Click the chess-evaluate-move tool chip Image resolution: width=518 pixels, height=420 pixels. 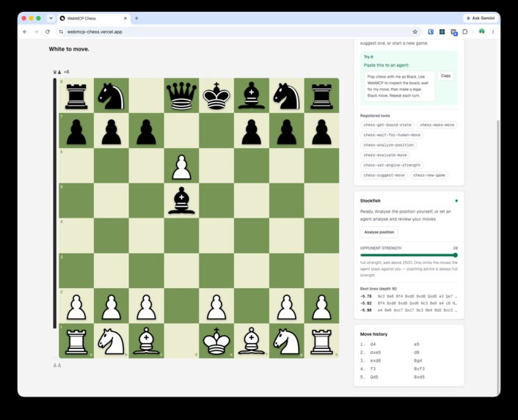(385, 155)
